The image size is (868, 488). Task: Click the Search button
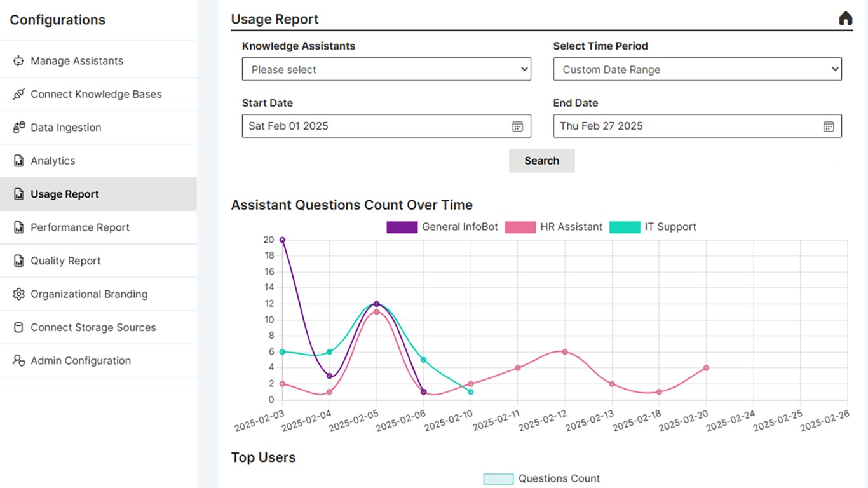tap(542, 161)
